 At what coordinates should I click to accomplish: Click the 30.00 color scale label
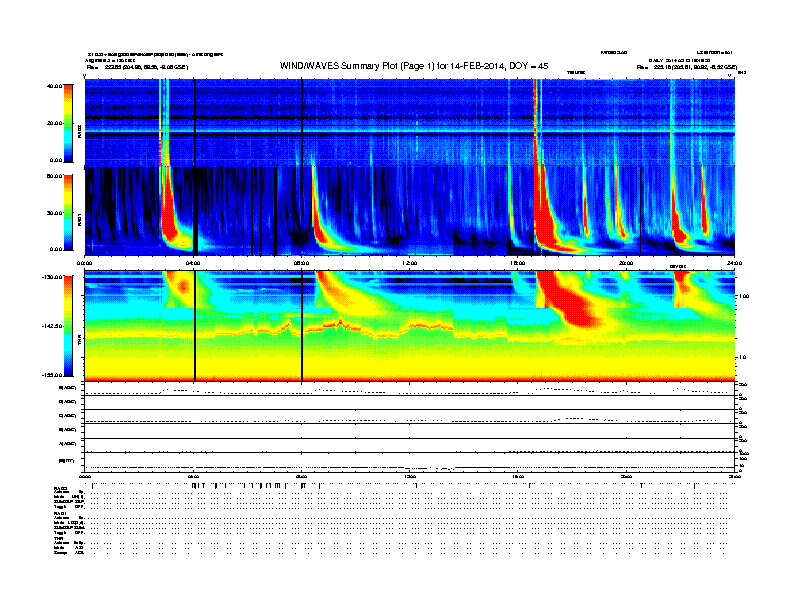pos(55,213)
